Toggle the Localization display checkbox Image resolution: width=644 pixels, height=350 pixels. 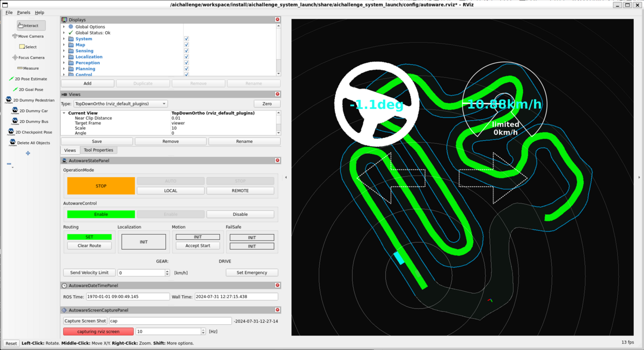pyautogui.click(x=186, y=57)
